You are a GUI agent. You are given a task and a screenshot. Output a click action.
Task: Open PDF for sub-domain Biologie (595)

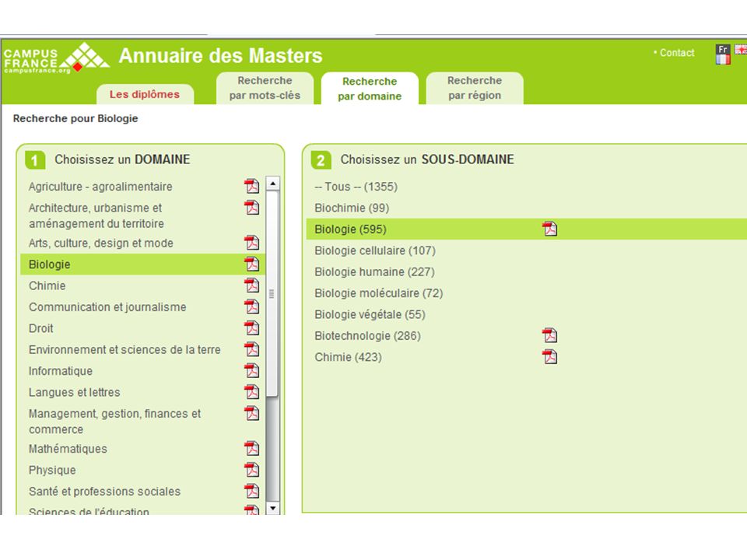pos(549,229)
